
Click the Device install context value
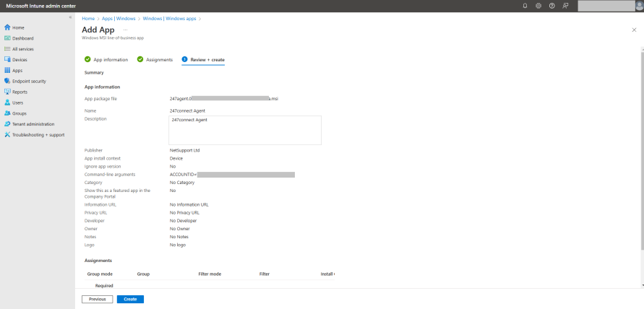176,158
